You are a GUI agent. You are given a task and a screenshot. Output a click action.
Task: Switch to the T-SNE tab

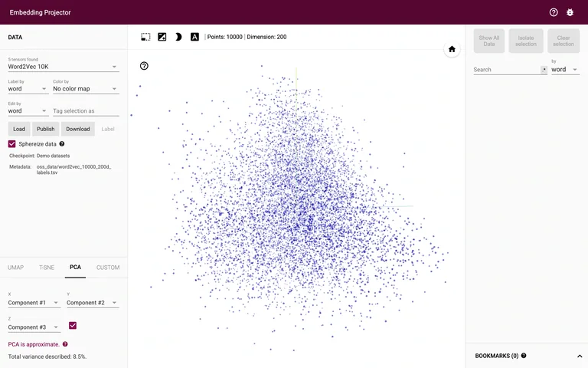click(x=47, y=268)
